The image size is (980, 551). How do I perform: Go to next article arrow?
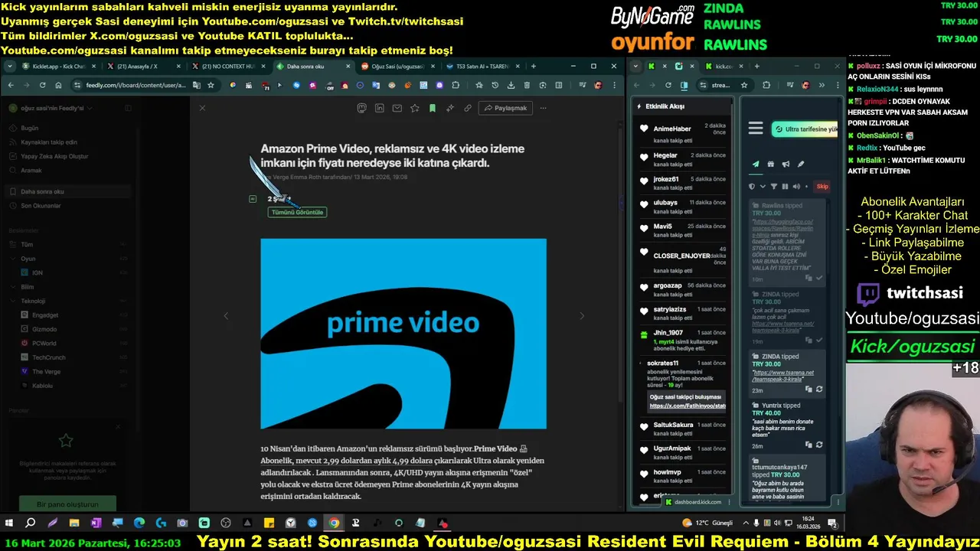click(x=581, y=315)
